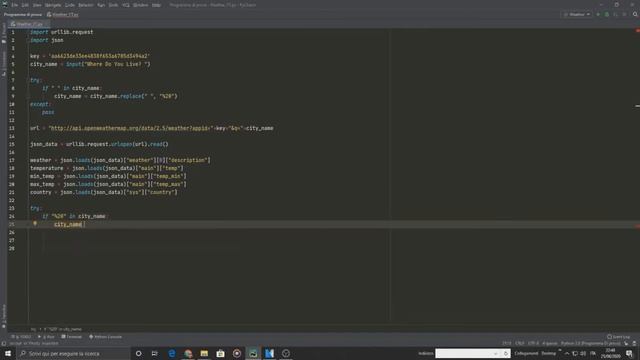
Task: Click the Cortana circle icon in taskbar
Action: pos(139,353)
